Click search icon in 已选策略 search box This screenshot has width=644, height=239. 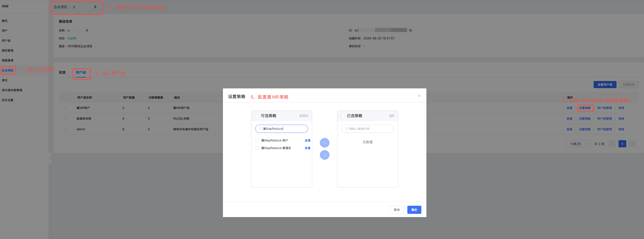tap(347, 129)
